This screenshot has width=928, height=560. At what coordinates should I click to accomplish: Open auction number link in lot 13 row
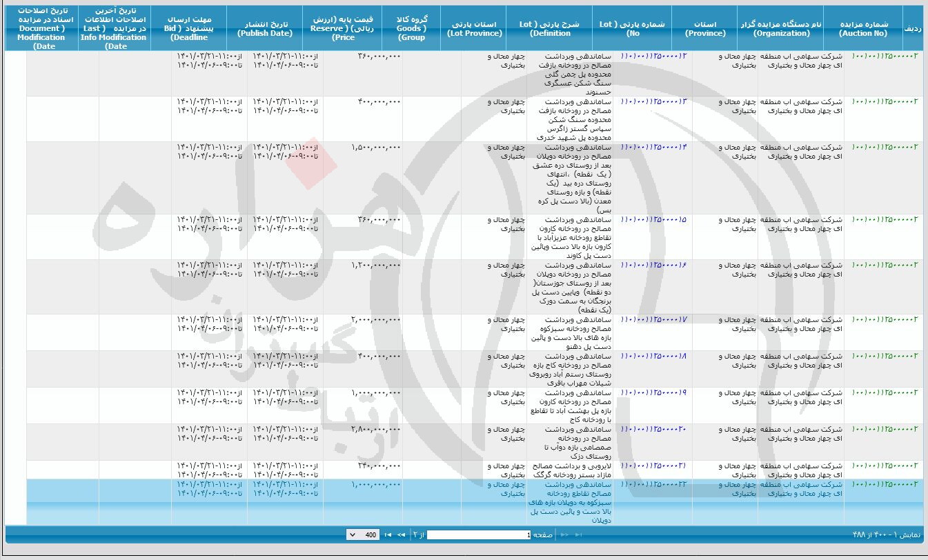pos(885,102)
